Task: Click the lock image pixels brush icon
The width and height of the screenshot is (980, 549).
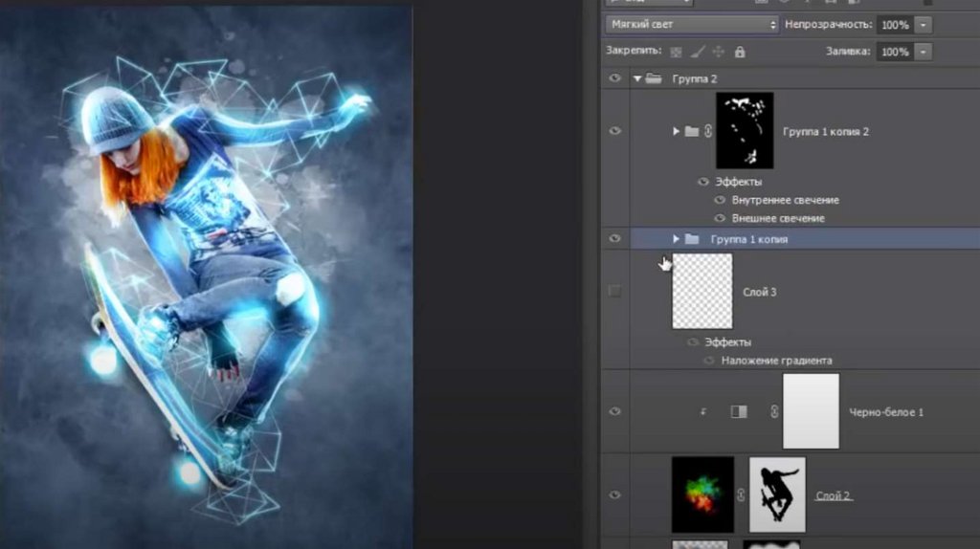Action: (x=698, y=52)
